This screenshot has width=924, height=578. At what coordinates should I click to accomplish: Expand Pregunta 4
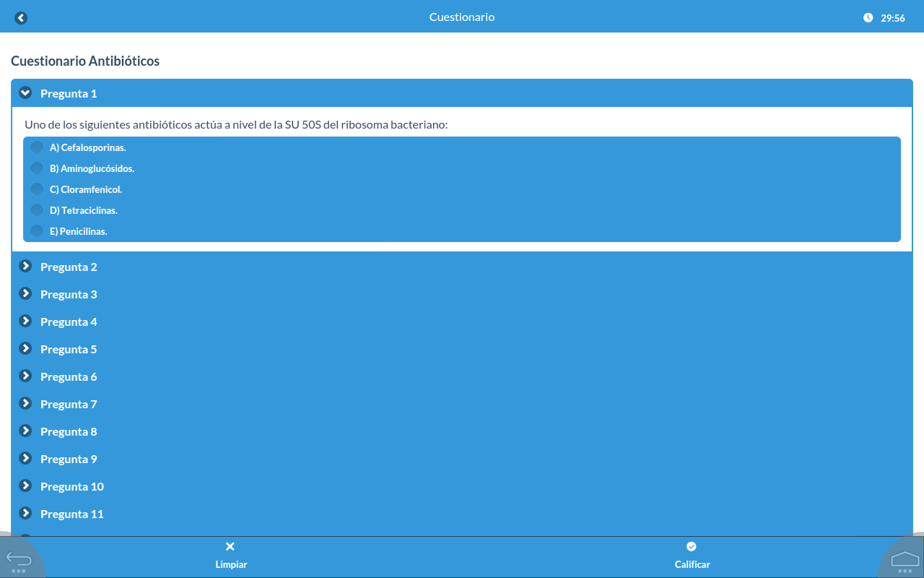pos(462,322)
